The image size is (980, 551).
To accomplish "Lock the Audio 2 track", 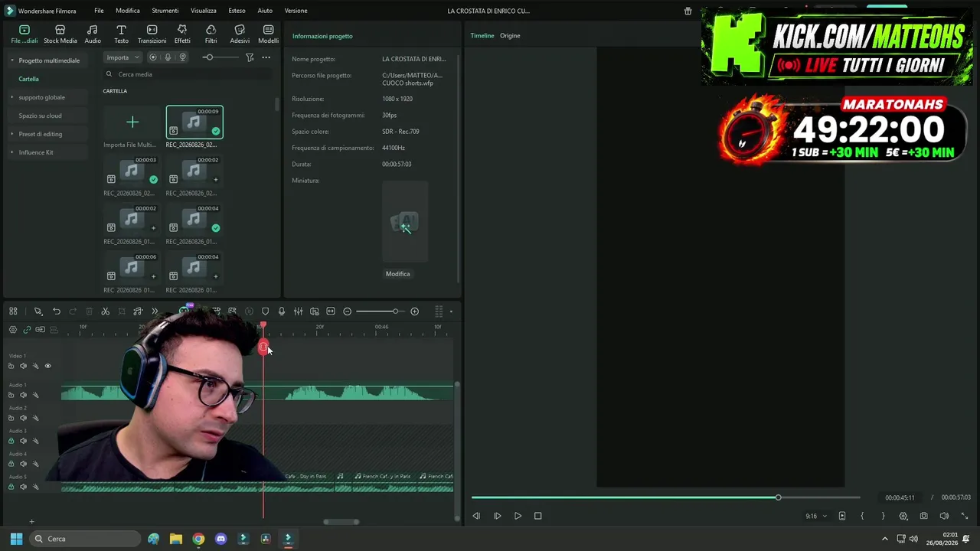I will pyautogui.click(x=11, y=418).
